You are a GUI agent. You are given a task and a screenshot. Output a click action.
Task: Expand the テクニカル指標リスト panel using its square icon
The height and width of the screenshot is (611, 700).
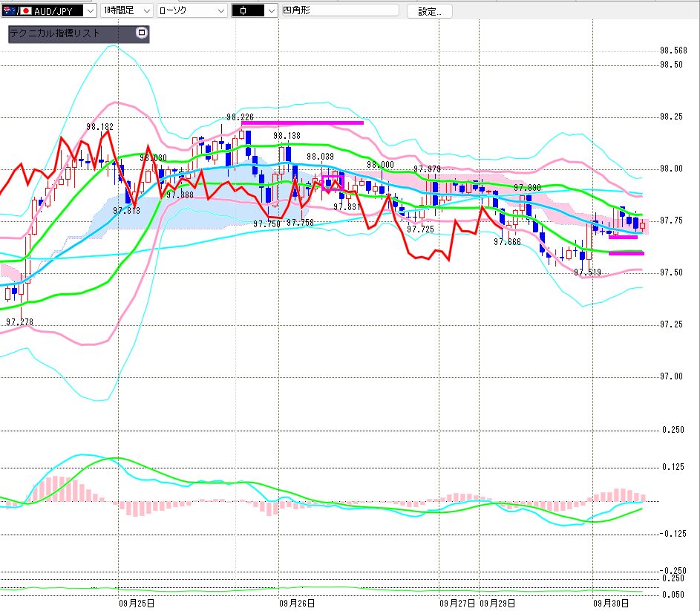(x=142, y=33)
